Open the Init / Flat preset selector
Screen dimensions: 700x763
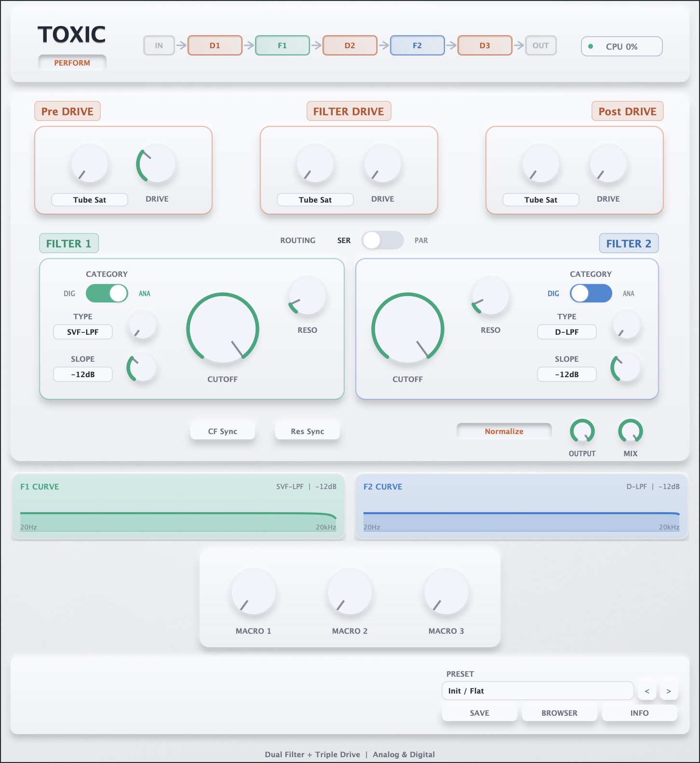click(538, 691)
